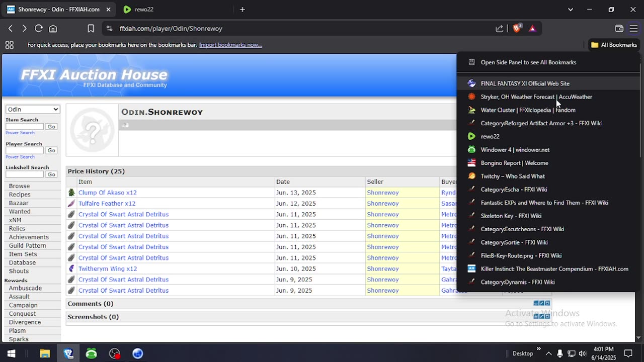This screenshot has width=644, height=362.
Task: Expand the Comments section controls
Action: [542, 303]
